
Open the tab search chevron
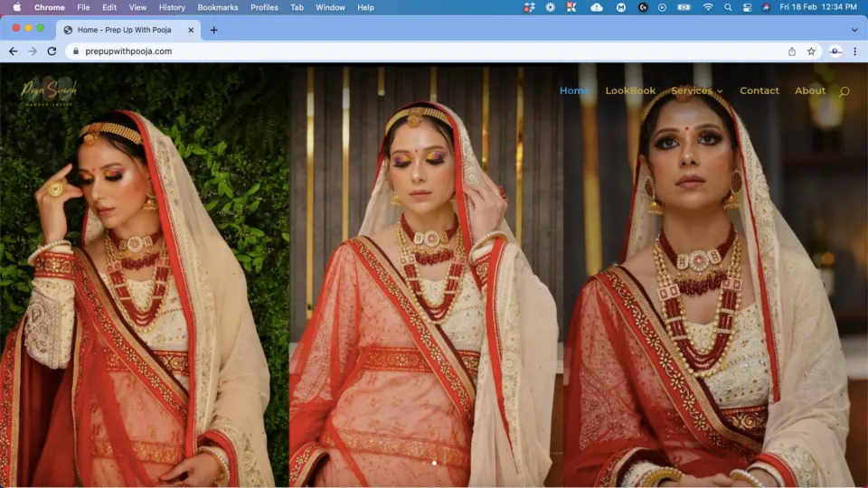pos(854,30)
